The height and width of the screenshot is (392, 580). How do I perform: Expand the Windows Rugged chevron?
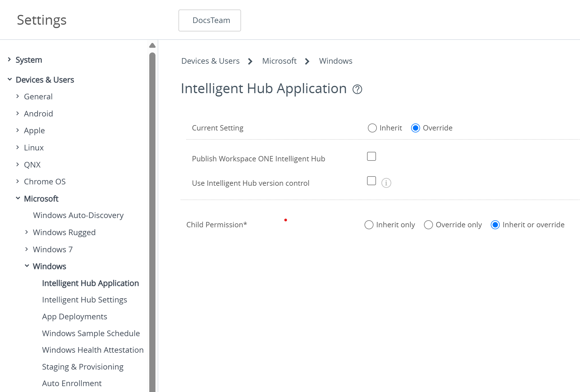click(x=27, y=232)
